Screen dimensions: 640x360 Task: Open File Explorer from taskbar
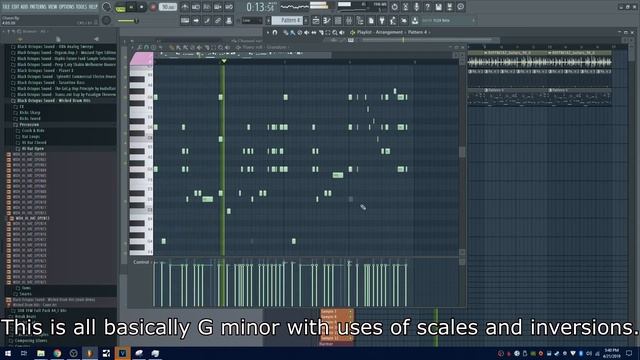pos(40,353)
